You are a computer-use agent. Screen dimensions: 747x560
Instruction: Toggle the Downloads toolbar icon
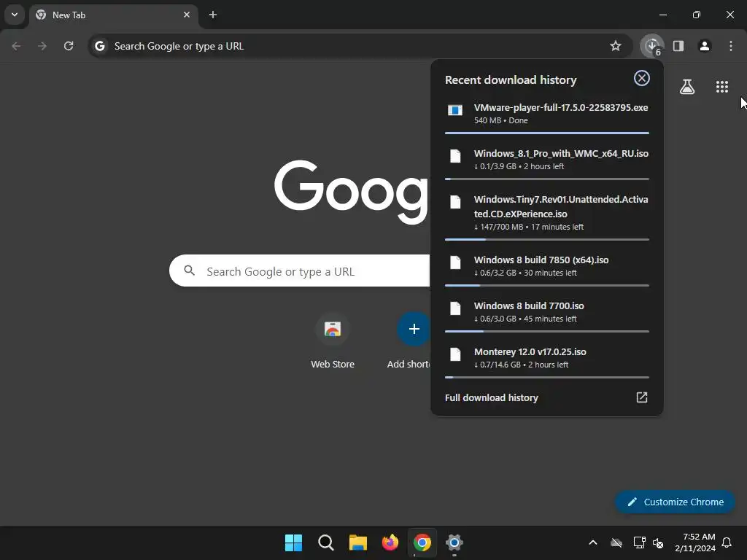pos(652,46)
